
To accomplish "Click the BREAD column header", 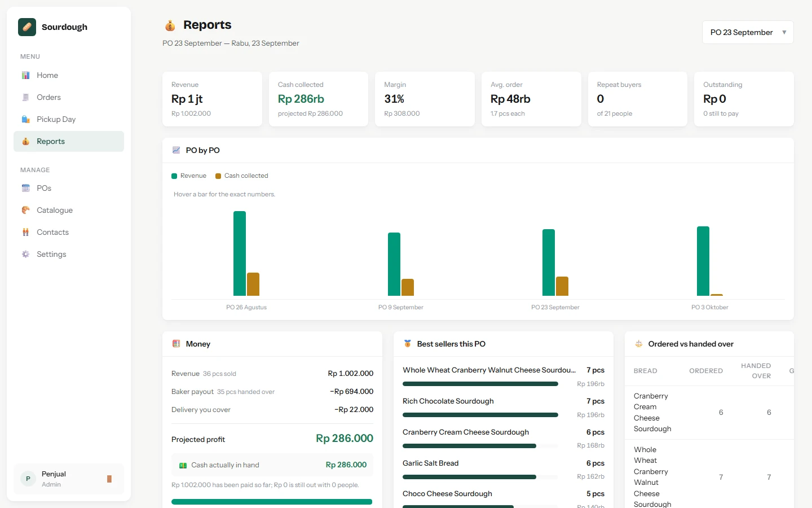I will pos(646,371).
